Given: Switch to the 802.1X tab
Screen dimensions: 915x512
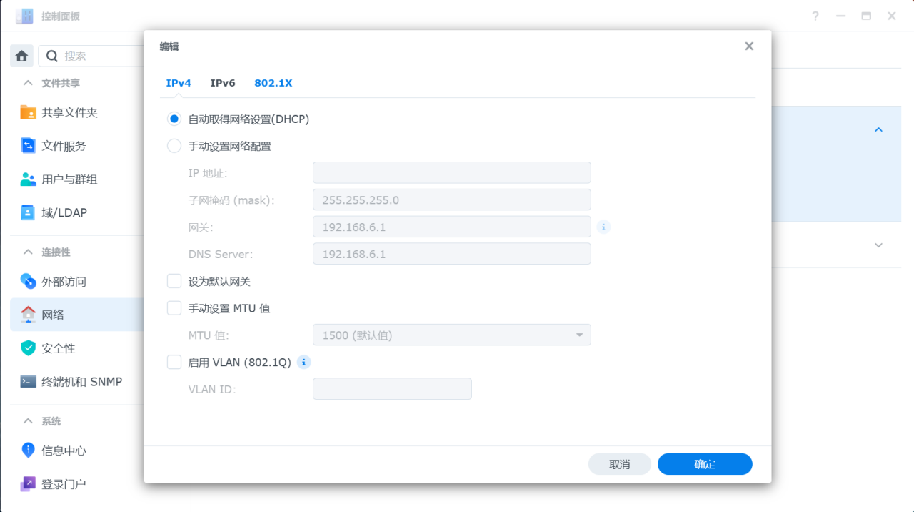Looking at the screenshot, I should [x=273, y=83].
